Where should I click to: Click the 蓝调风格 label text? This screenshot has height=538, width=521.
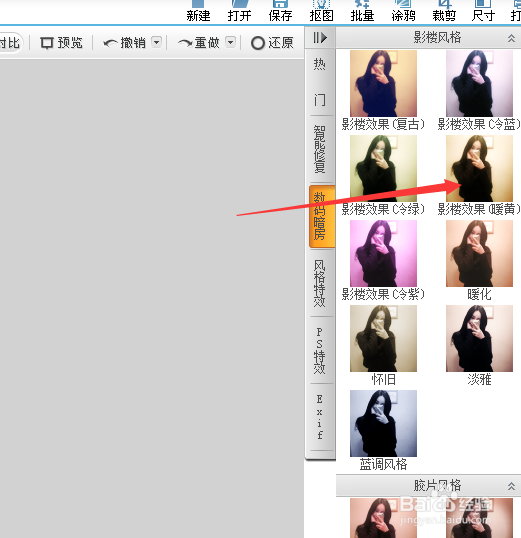(383, 465)
